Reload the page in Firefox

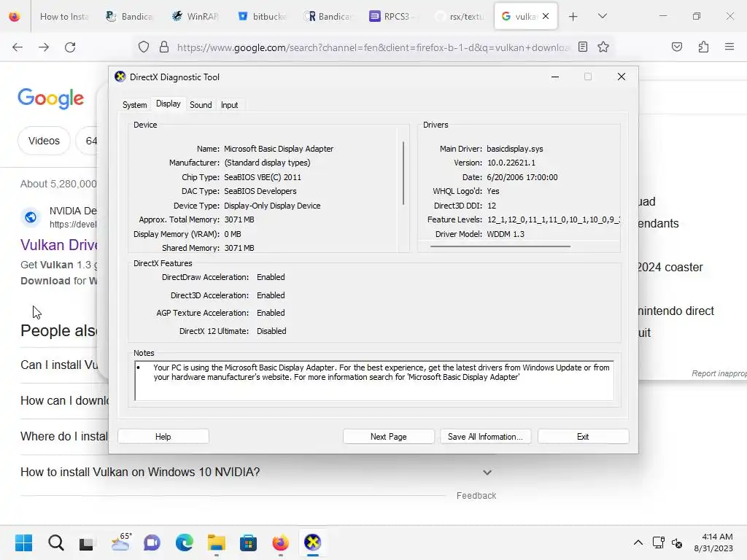pyautogui.click(x=70, y=47)
